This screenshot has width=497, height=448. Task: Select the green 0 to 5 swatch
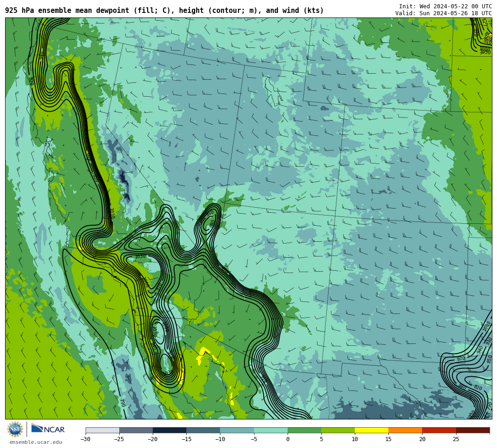pyautogui.click(x=304, y=430)
